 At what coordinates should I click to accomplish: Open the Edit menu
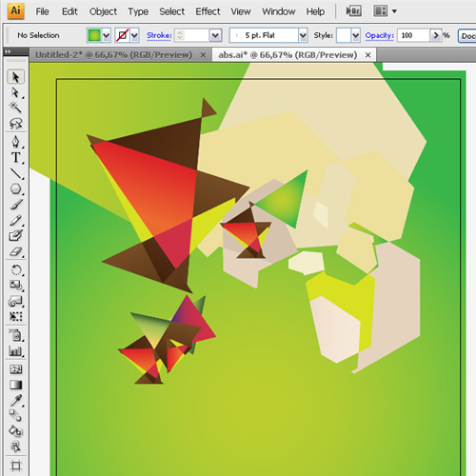[69, 11]
